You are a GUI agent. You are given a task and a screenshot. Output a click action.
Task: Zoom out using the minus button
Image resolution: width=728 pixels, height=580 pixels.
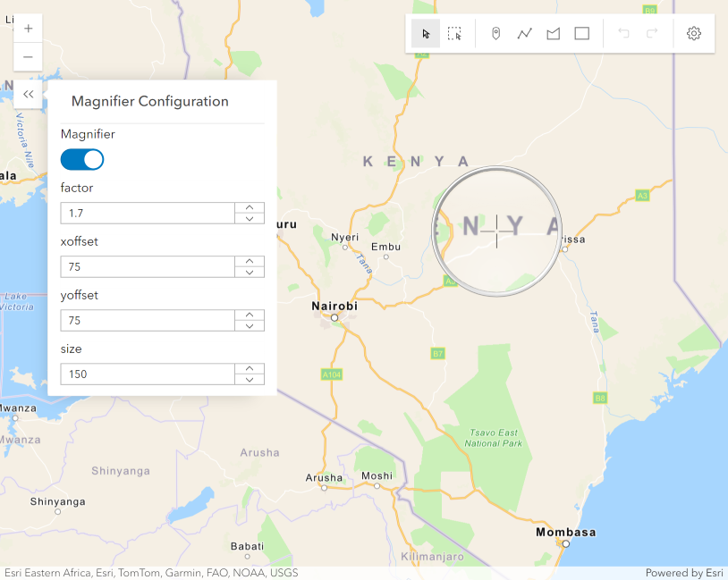(x=28, y=57)
